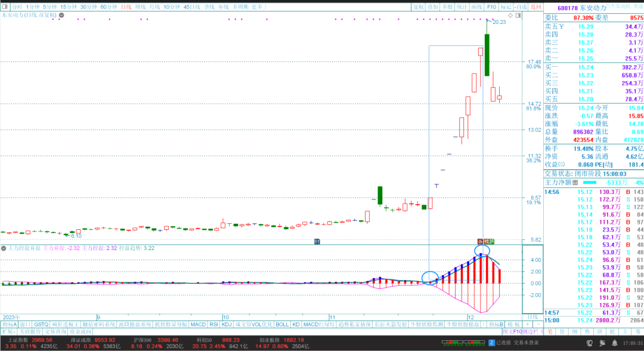The width and height of the screenshot is (644, 351).
Task: Click the blue connection status icon
Action: pos(491,343)
